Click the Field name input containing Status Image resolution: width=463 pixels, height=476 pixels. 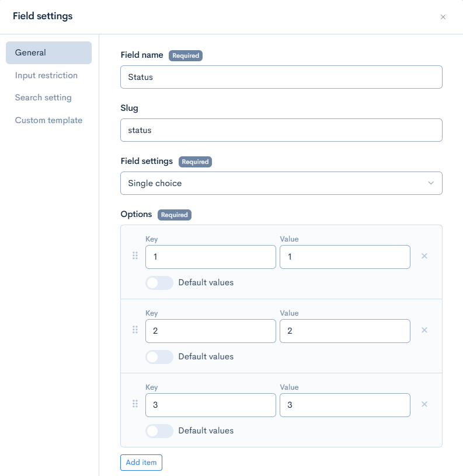coord(281,77)
